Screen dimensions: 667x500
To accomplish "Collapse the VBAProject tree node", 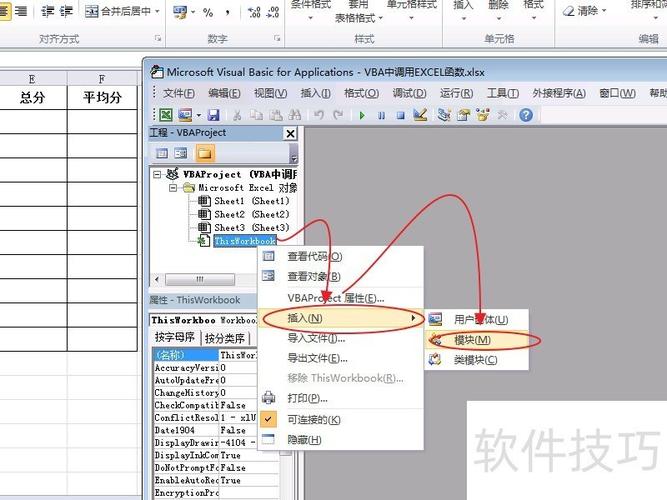I will pos(158,174).
